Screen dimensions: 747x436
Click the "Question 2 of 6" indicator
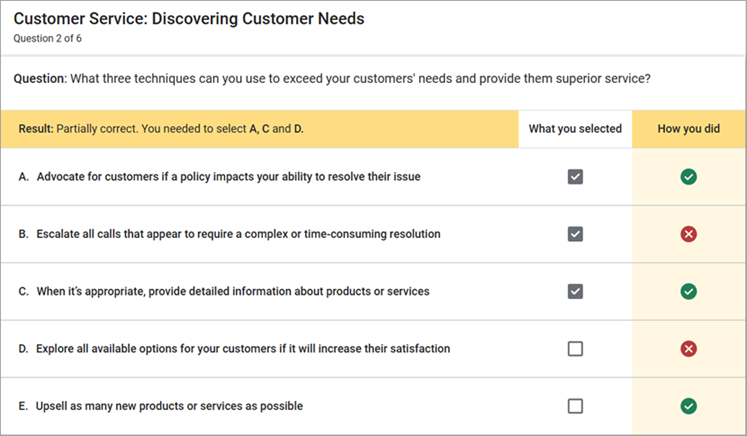(47, 39)
